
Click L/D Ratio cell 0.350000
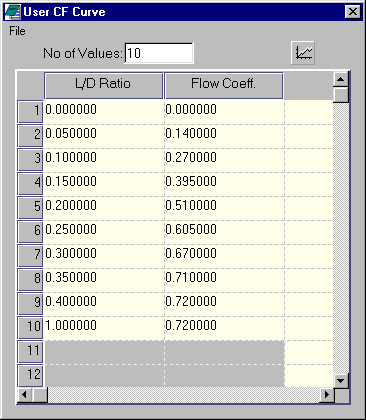point(104,280)
